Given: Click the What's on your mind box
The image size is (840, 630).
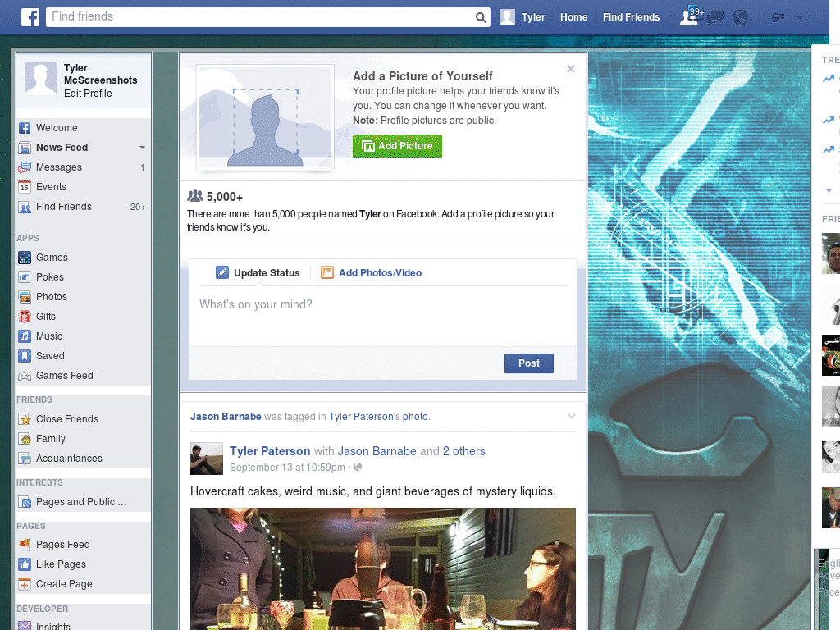Looking at the screenshot, I should 382,316.
